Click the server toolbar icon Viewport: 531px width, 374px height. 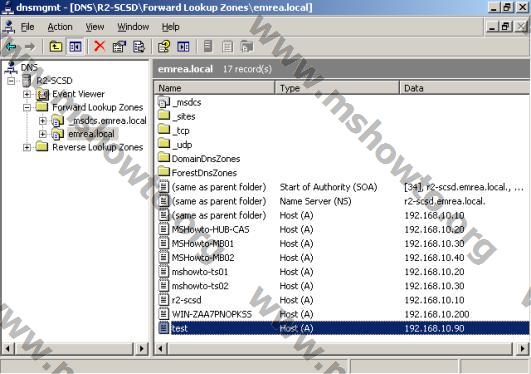coord(208,46)
